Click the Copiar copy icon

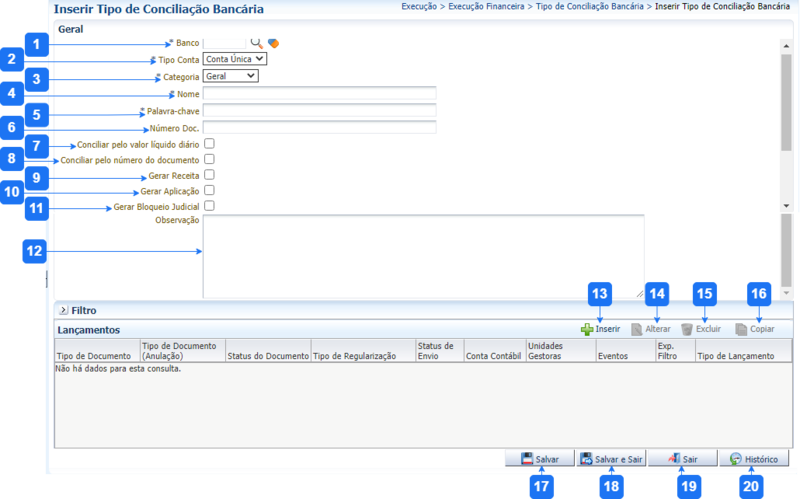[741, 329]
